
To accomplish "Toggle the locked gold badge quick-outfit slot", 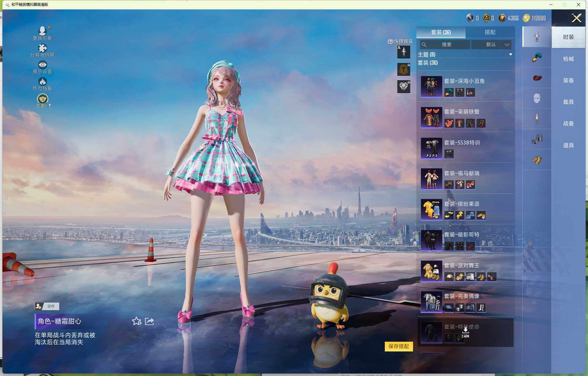I will pos(404,70).
